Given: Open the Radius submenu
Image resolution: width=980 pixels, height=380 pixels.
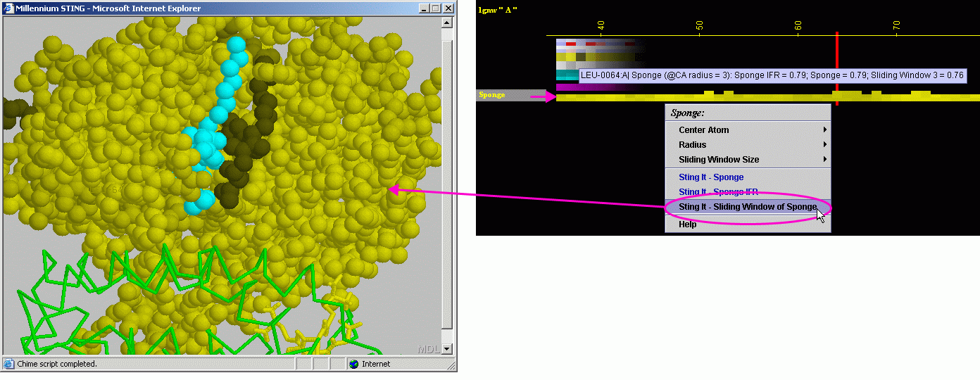Looking at the screenshot, I should click(748, 144).
